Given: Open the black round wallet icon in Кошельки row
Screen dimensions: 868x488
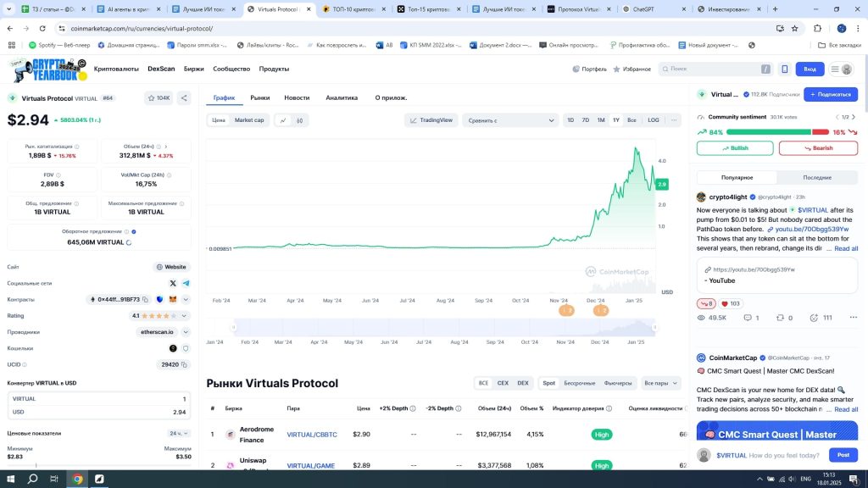Looking at the screenshot, I should (173, 348).
